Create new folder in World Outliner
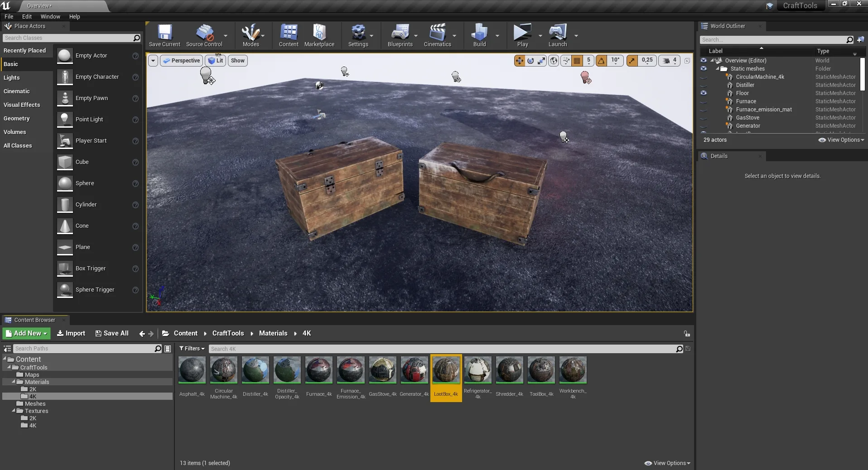This screenshot has height=470, width=868. [860, 40]
